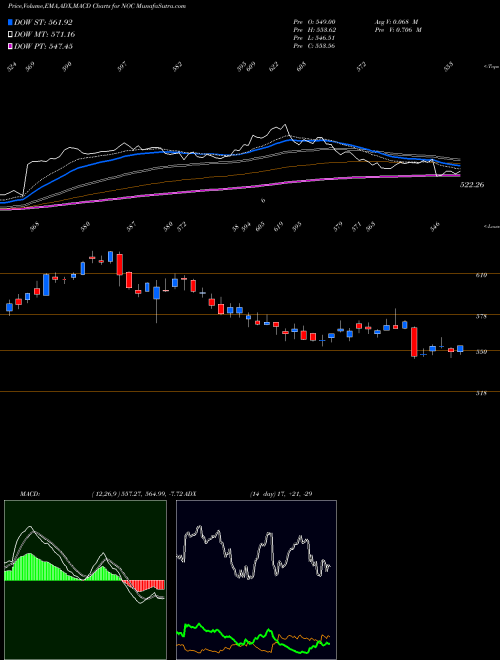This screenshot has height=660, width=500.
Task: Click the 'Pre O: 549.00' open value
Action: click(x=314, y=22)
